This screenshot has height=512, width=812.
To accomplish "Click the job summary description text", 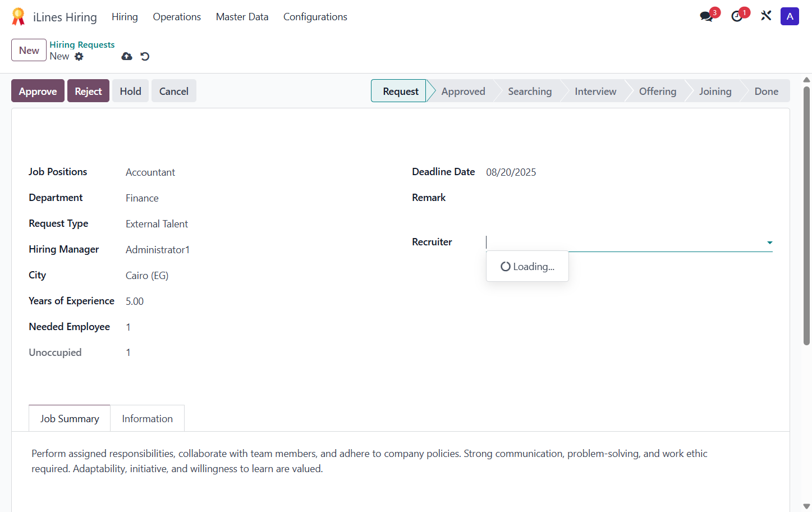I will 369,461.
